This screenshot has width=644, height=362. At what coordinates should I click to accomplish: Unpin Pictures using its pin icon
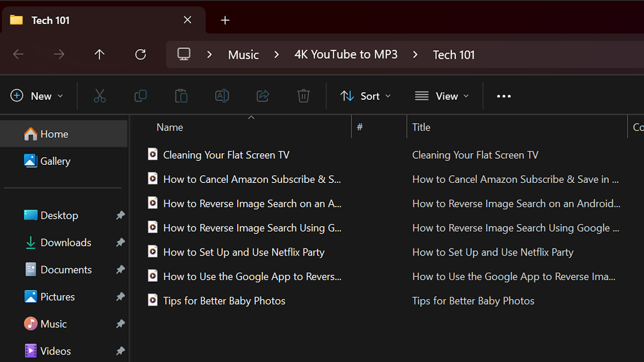click(120, 297)
